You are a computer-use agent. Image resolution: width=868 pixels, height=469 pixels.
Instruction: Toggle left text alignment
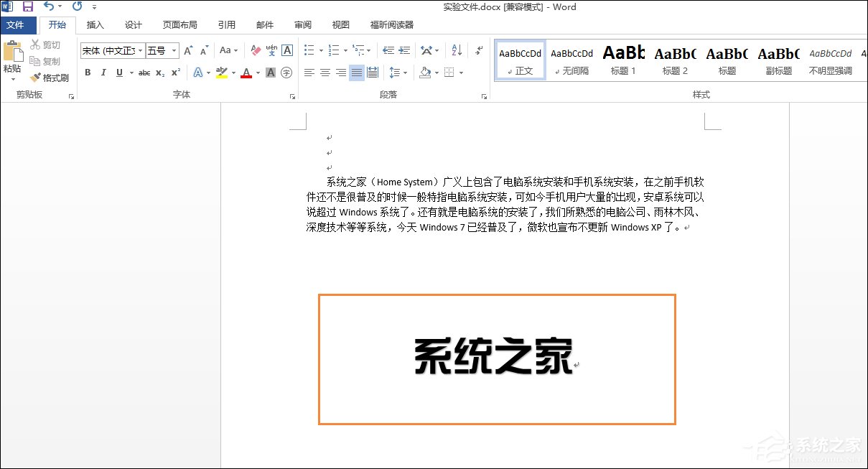311,72
